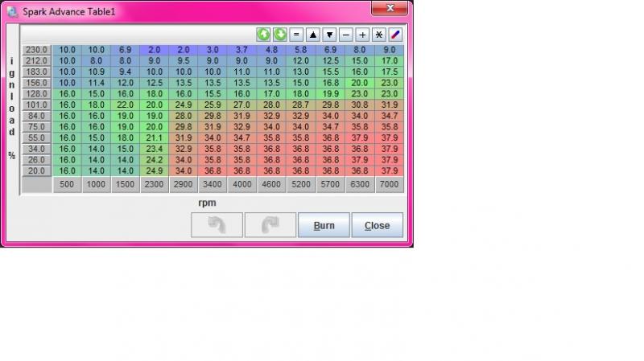The height and width of the screenshot is (361, 644).
Task: Click the green up-arrow icon in the toolbar
Action: (x=263, y=35)
